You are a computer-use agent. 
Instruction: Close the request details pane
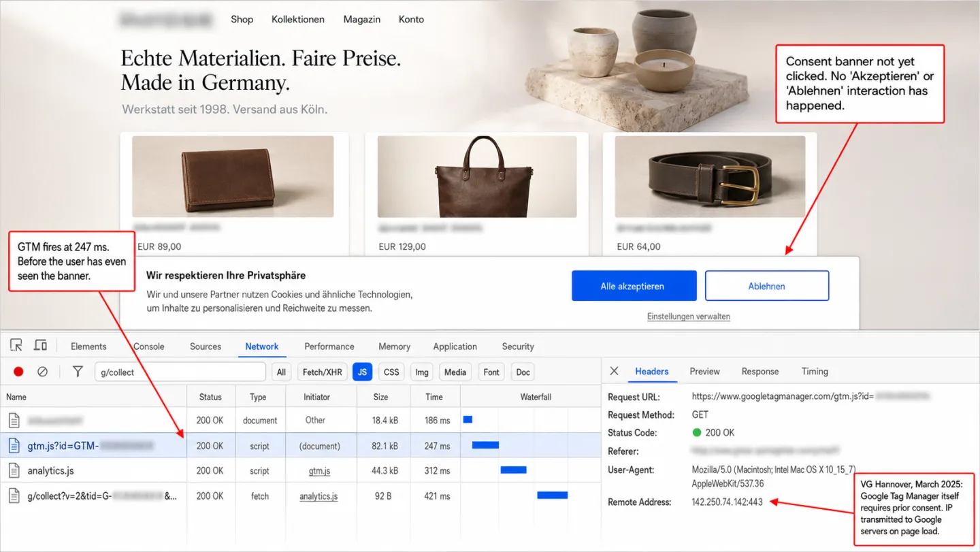(x=614, y=371)
